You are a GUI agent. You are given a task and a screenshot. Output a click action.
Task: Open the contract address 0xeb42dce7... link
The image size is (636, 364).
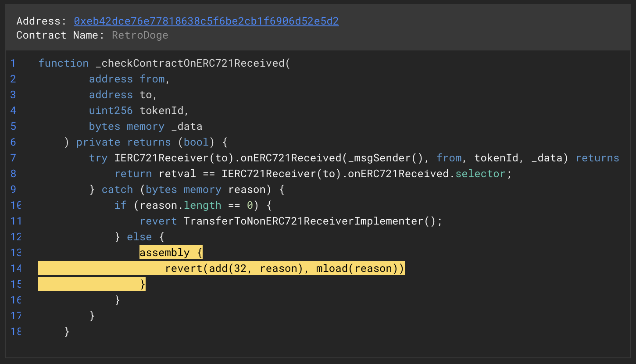(x=206, y=21)
